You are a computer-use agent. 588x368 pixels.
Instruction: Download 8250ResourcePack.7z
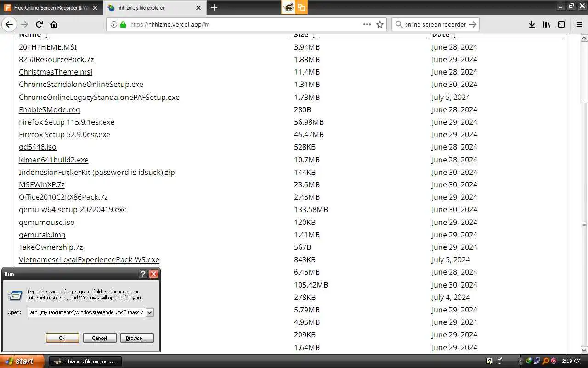click(x=57, y=59)
